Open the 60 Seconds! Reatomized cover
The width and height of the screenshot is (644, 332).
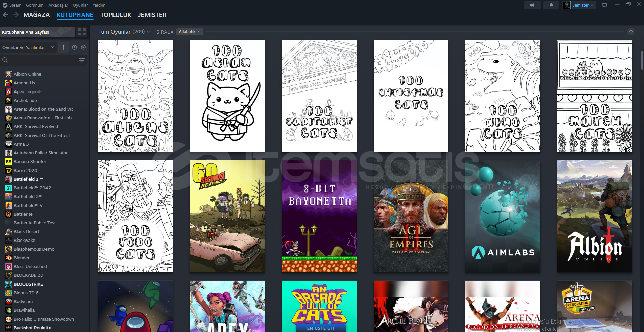click(x=227, y=216)
